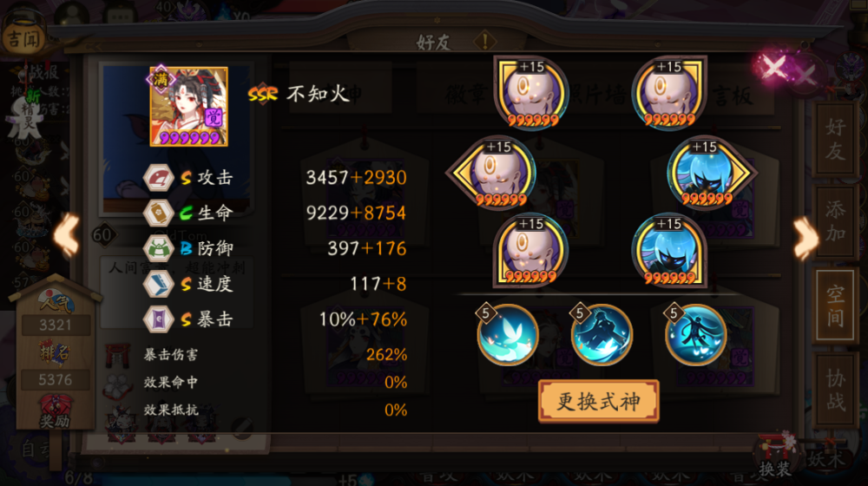Viewport: 868px width, 486px height.
Task: Tap the 暴击 crit stat icon
Action: (158, 319)
